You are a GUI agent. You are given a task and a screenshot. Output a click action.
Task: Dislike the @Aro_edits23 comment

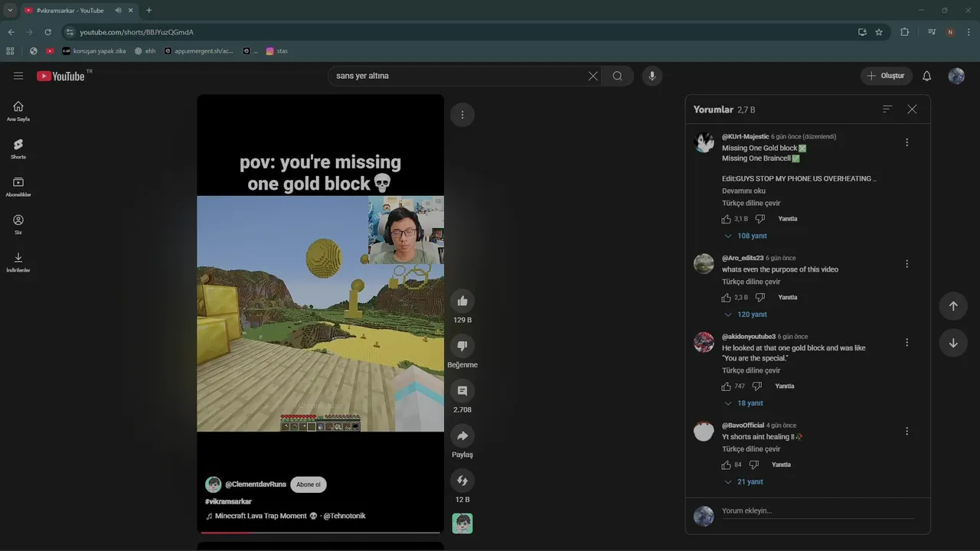760,298
